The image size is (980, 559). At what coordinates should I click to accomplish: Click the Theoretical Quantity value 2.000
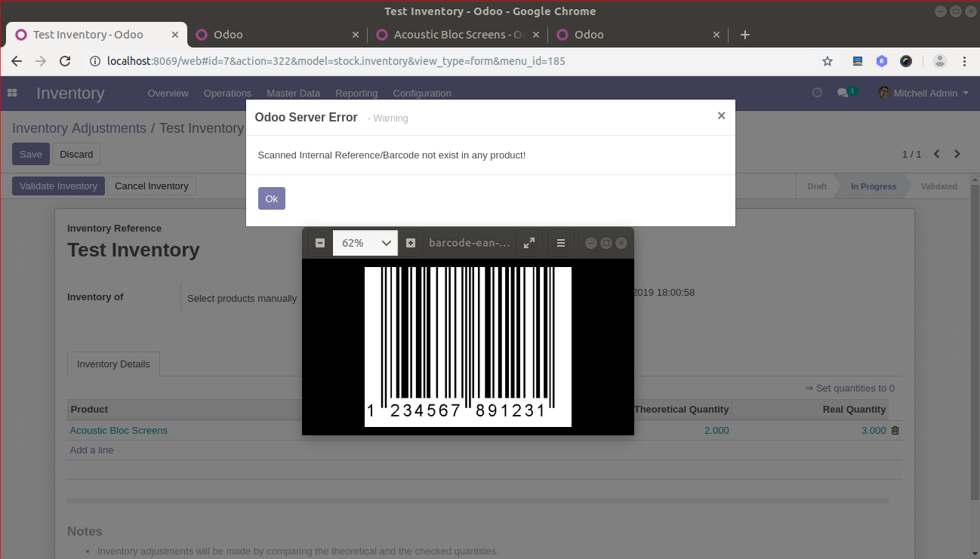(x=717, y=431)
